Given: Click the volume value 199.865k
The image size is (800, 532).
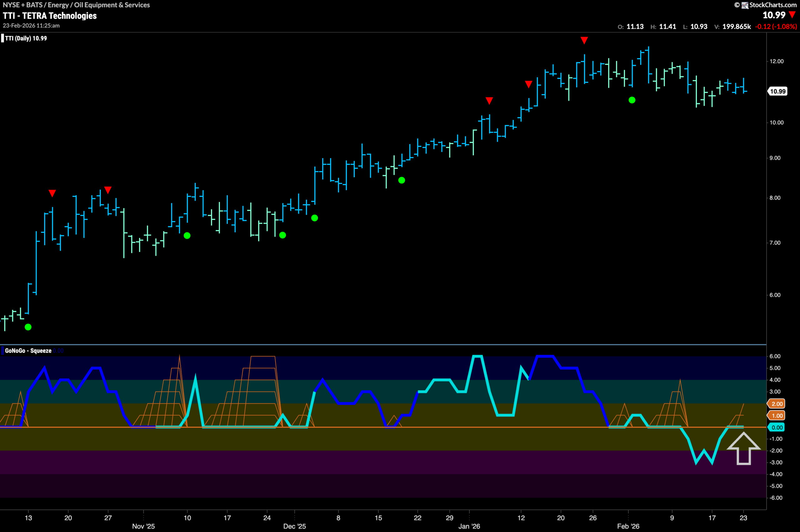Looking at the screenshot, I should [737, 27].
